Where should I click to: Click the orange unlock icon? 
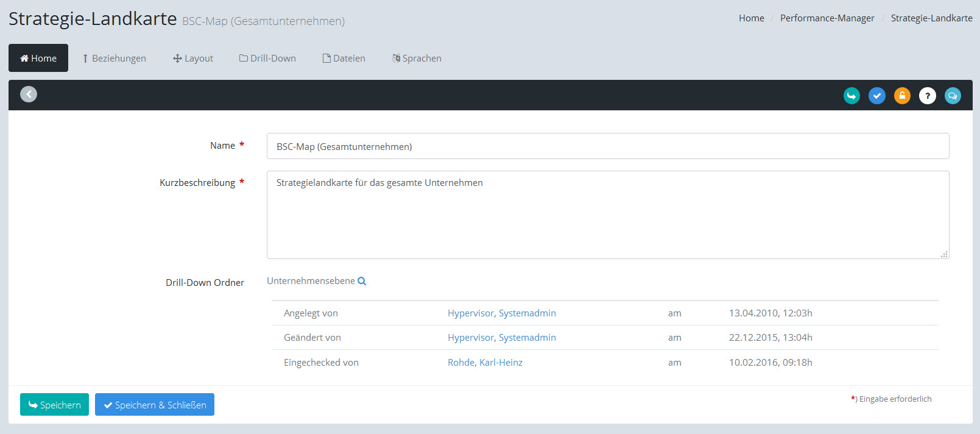tap(902, 96)
